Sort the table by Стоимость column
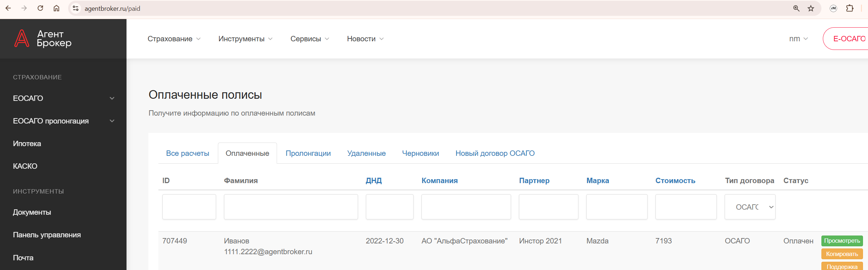 (x=675, y=181)
